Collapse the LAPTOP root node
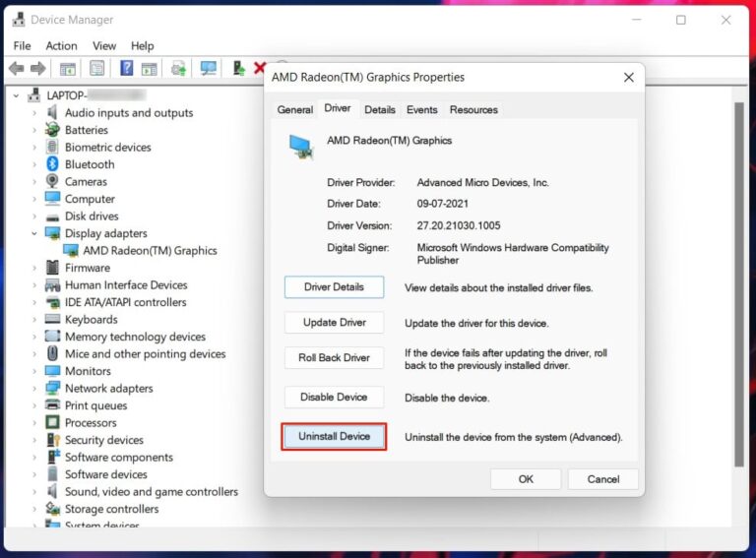756x558 pixels. click(16, 95)
